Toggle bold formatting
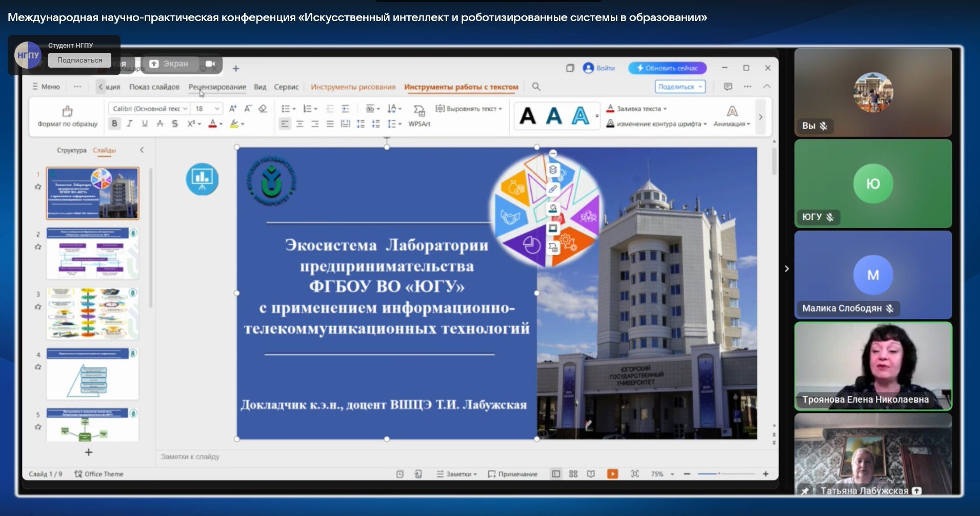The height and width of the screenshot is (516, 980). click(x=114, y=123)
